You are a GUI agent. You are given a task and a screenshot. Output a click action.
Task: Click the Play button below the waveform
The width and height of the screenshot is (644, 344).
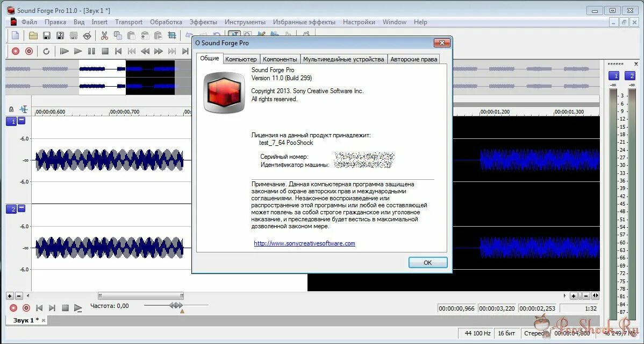pyautogui.click(x=78, y=308)
